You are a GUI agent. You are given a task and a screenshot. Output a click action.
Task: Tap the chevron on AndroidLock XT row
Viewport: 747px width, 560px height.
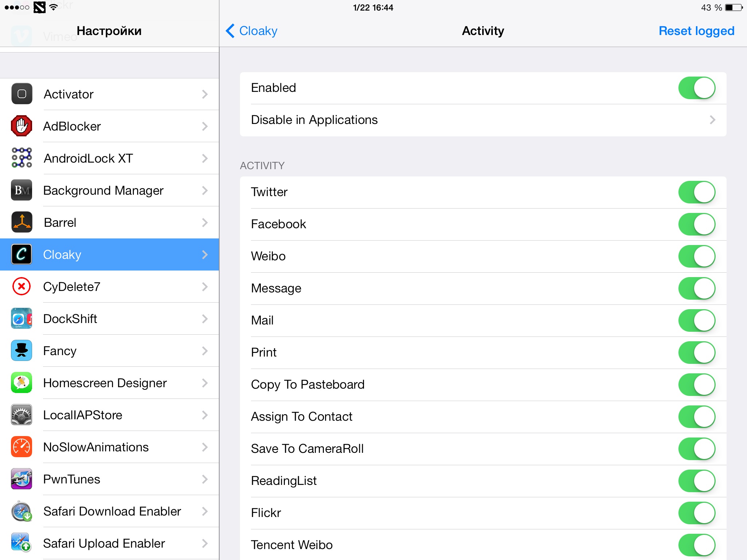click(205, 159)
